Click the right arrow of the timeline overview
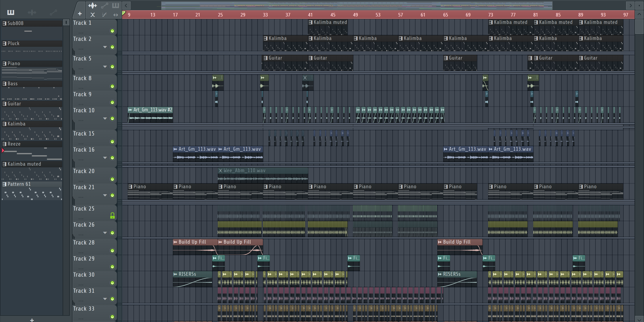Screen dimensions: 644x322 click(x=631, y=5)
